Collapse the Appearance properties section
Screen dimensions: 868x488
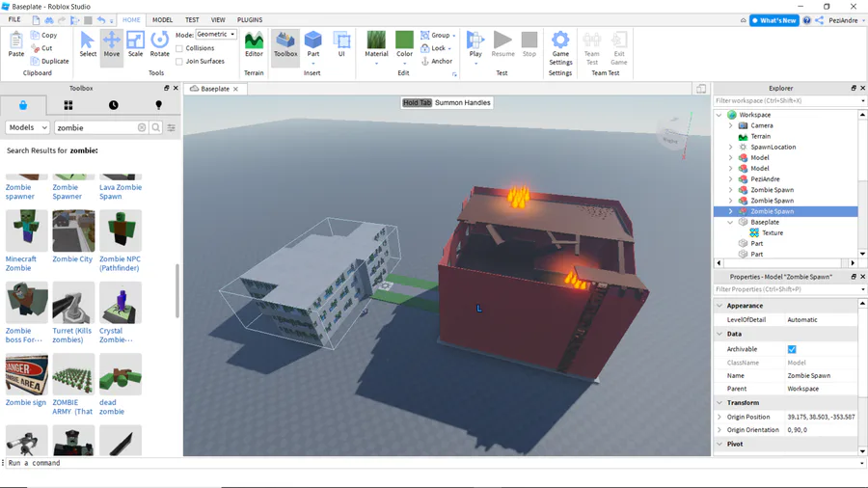(x=719, y=306)
